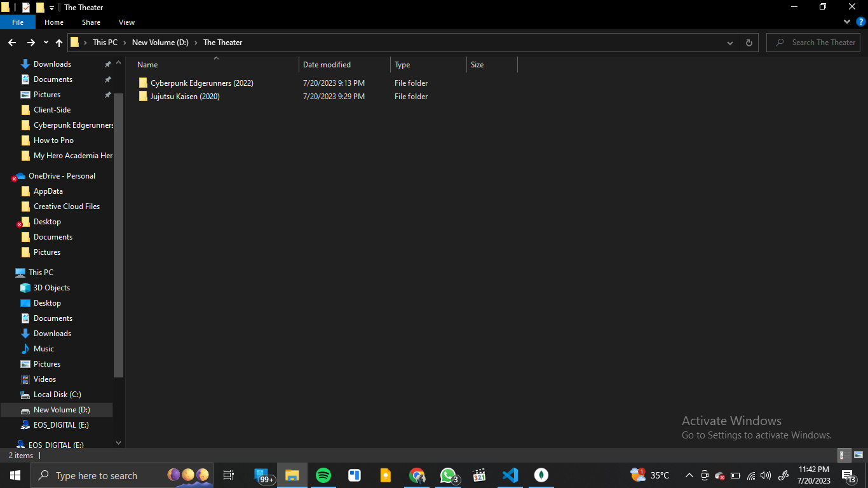
Task: Launch Visual Studio Code from taskbar
Action: (510, 475)
